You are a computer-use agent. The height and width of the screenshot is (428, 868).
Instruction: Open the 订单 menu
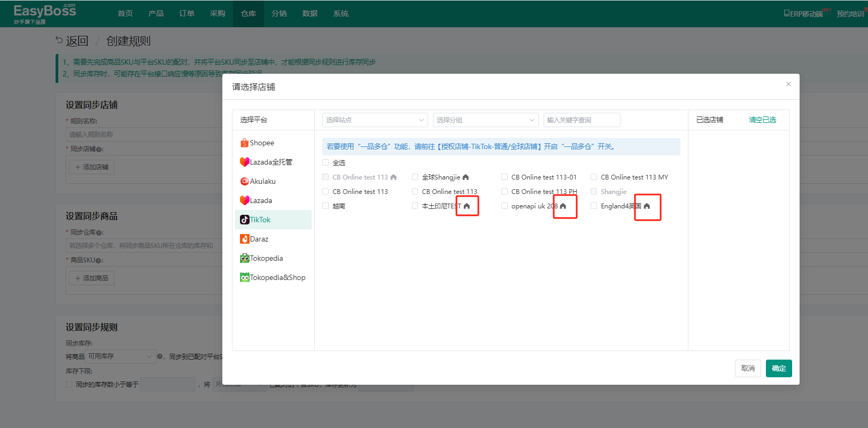[x=187, y=13]
